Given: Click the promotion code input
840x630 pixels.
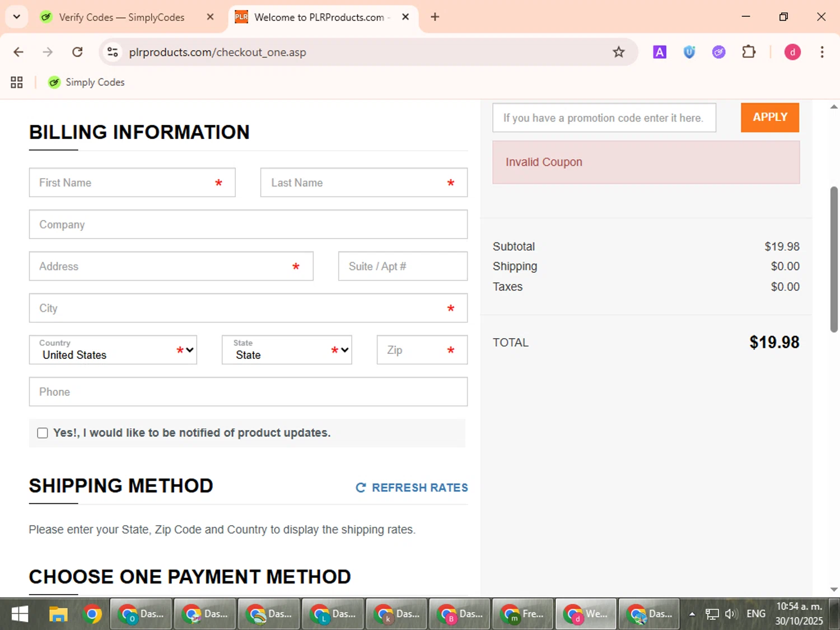Looking at the screenshot, I should click(604, 118).
